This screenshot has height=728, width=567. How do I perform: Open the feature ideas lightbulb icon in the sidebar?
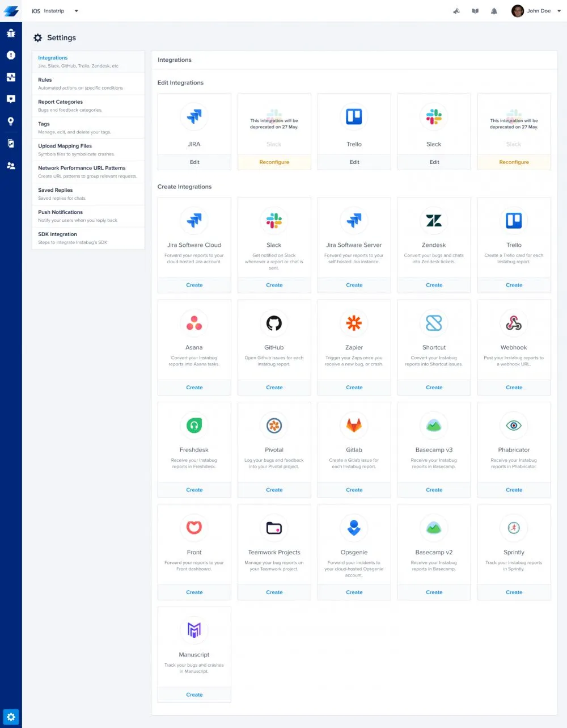[11, 121]
